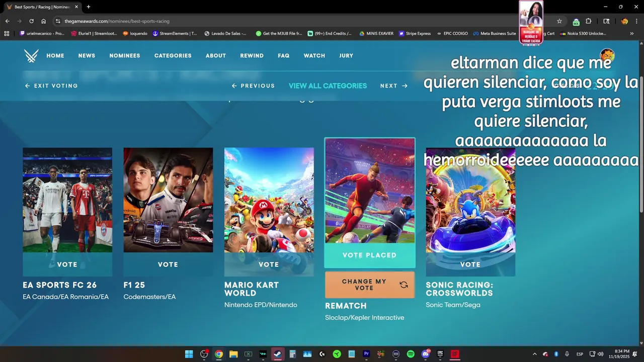This screenshot has width=644, height=362.
Task: Go to the Next category
Action: point(394,86)
